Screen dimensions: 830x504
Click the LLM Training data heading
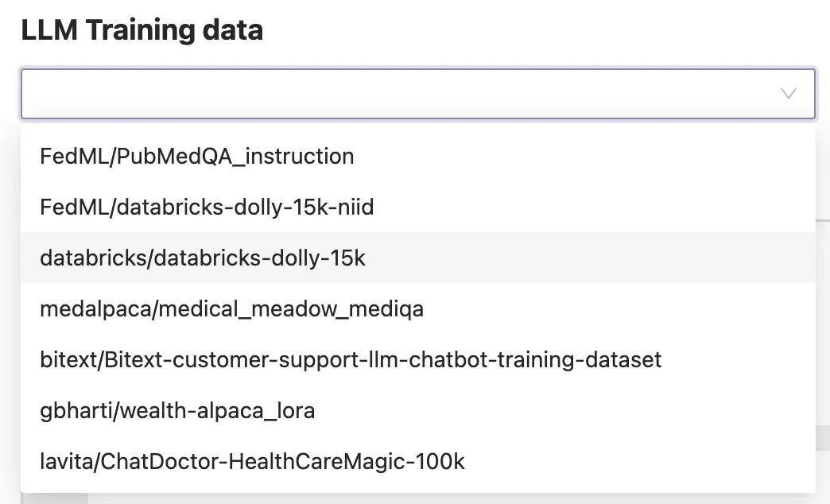tap(142, 30)
